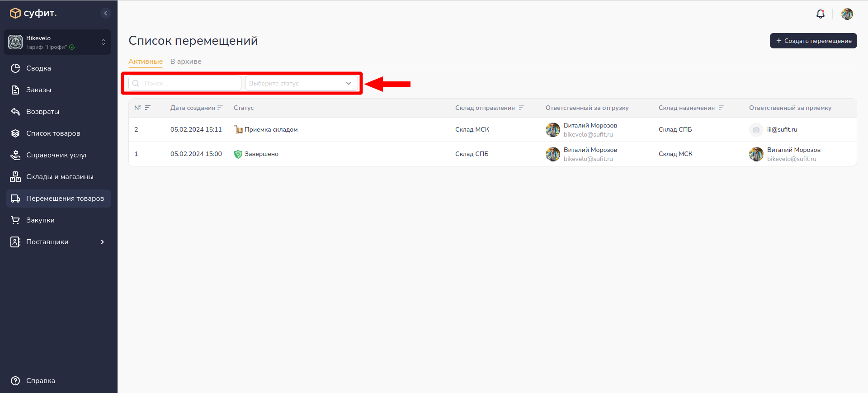This screenshot has width=868, height=393.
Task: Open notifications bell
Action: (821, 14)
